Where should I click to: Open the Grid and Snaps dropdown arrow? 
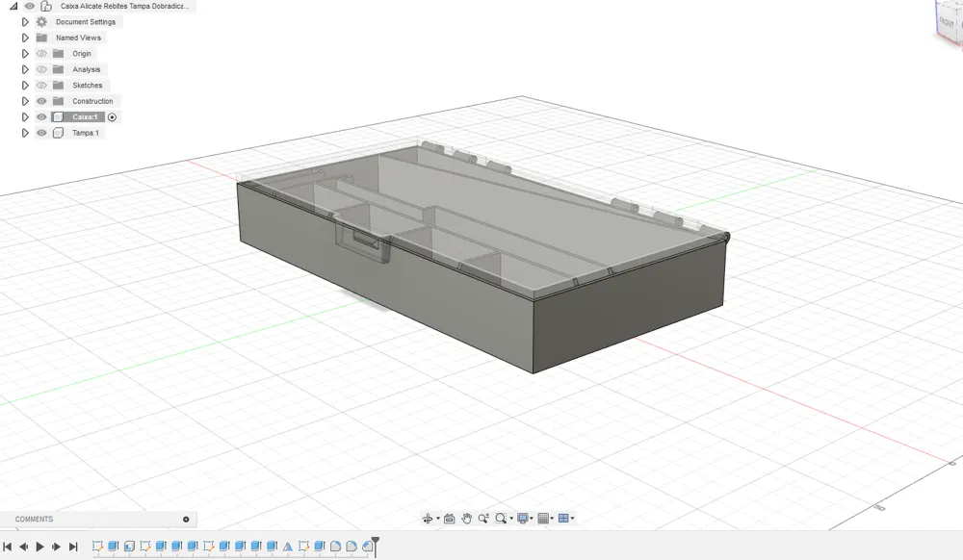552,519
